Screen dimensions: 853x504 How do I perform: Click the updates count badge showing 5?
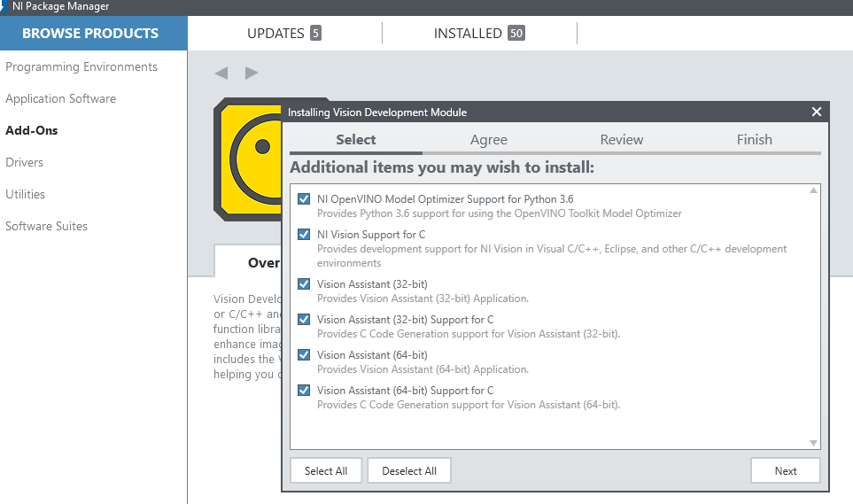tap(315, 33)
